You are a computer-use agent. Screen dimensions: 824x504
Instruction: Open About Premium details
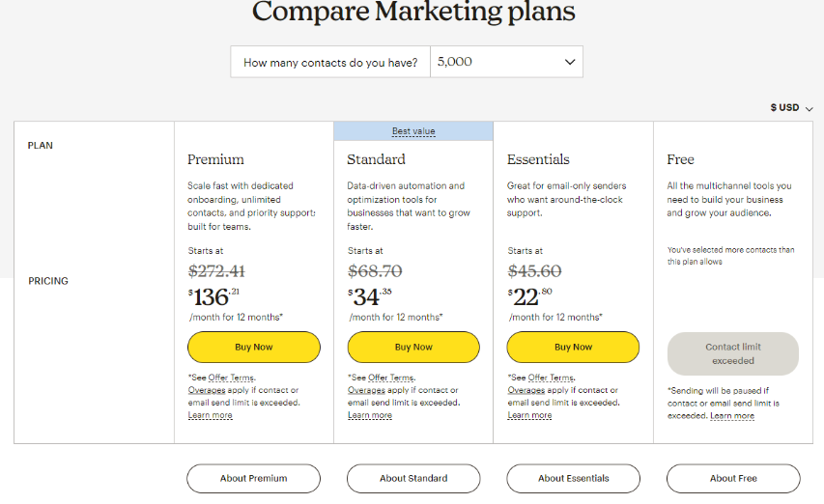(x=253, y=478)
